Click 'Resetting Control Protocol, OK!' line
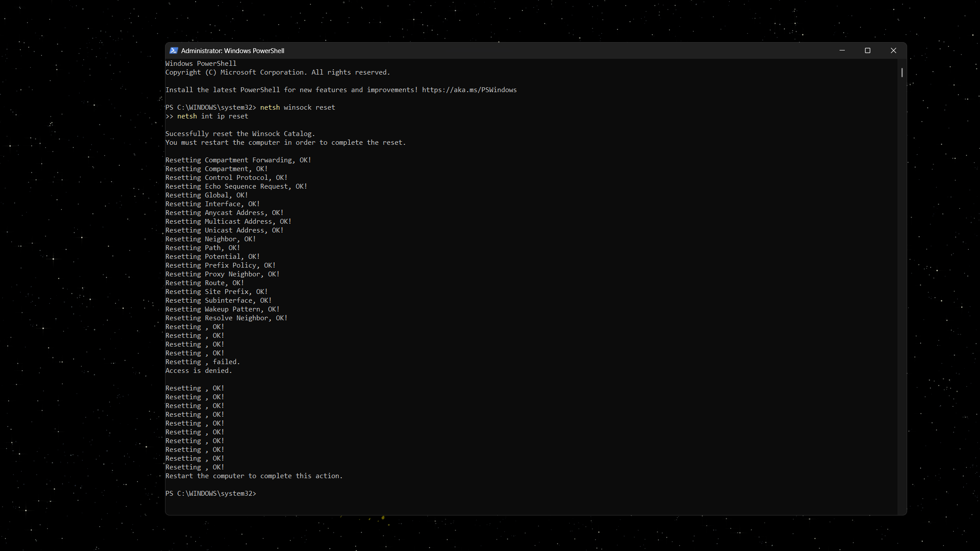Viewport: 980px width, 551px height. pos(226,178)
